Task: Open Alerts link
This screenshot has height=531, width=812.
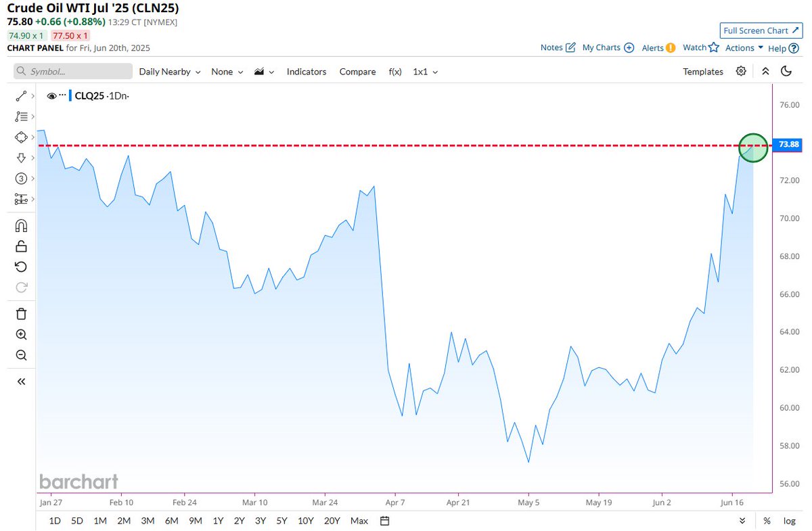Action: tap(658, 47)
